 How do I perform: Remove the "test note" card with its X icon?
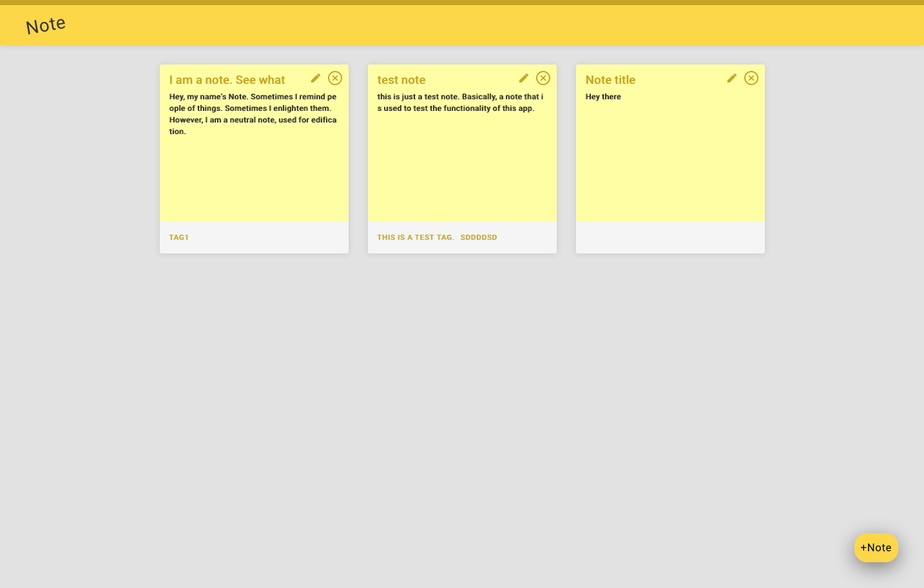coord(543,78)
